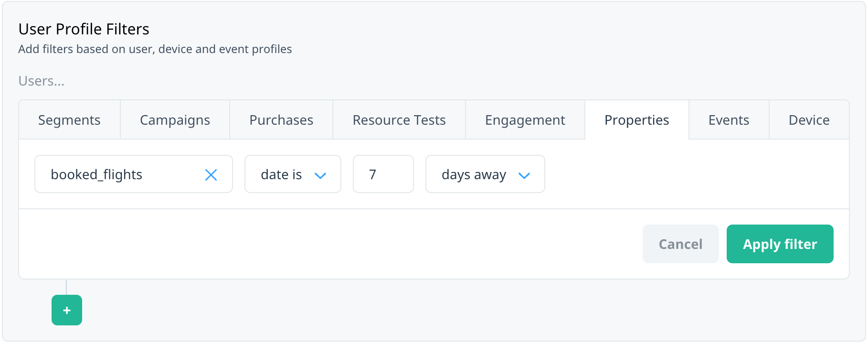Clear the booked_flights property with X icon

tap(211, 175)
